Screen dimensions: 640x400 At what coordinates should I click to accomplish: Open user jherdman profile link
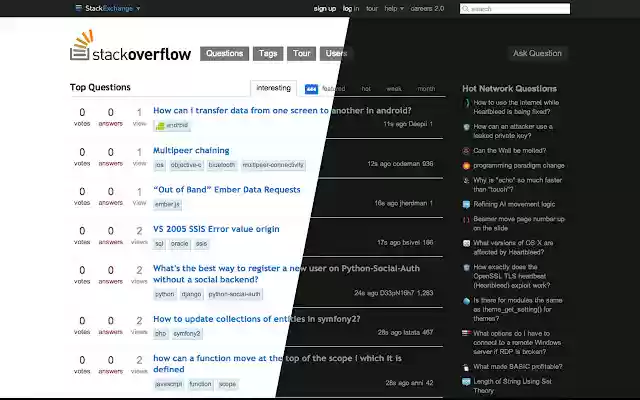tap(413, 203)
